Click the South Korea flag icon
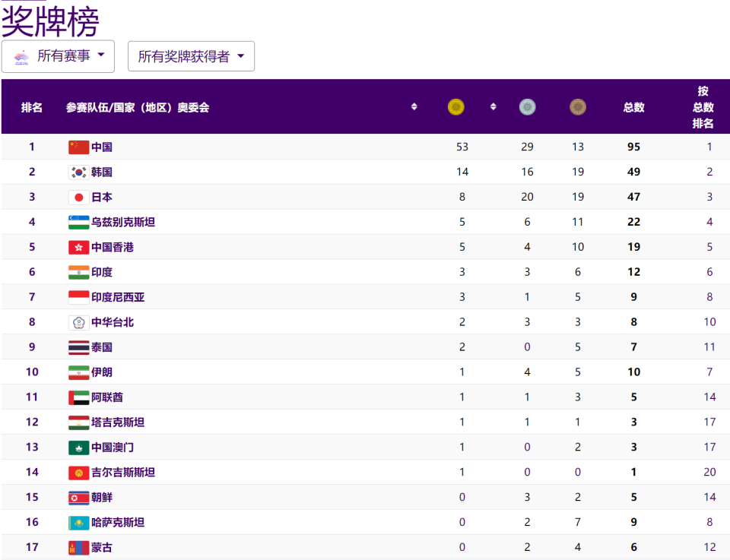730x560 pixels. coord(78,172)
